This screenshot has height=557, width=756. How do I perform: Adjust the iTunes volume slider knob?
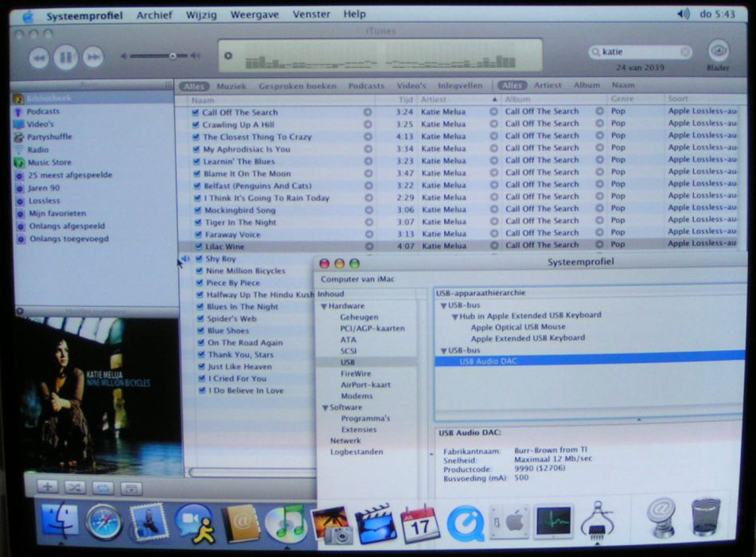[x=172, y=56]
